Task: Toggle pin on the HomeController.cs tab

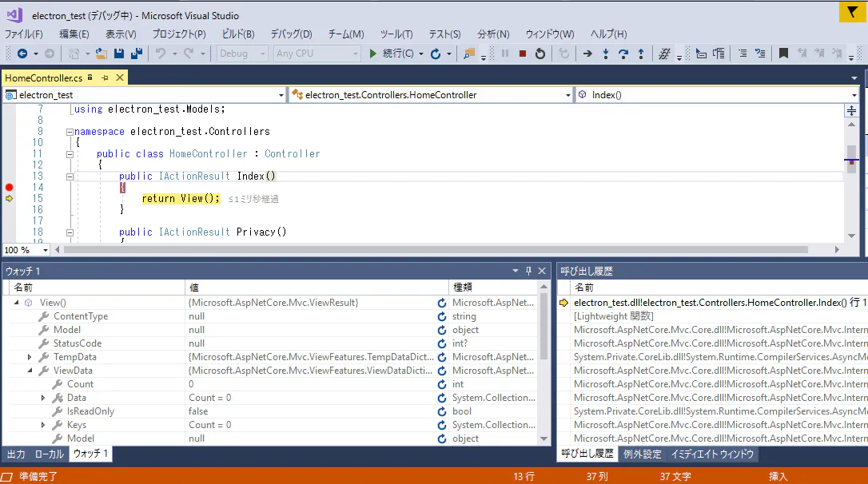Action: click(105, 78)
